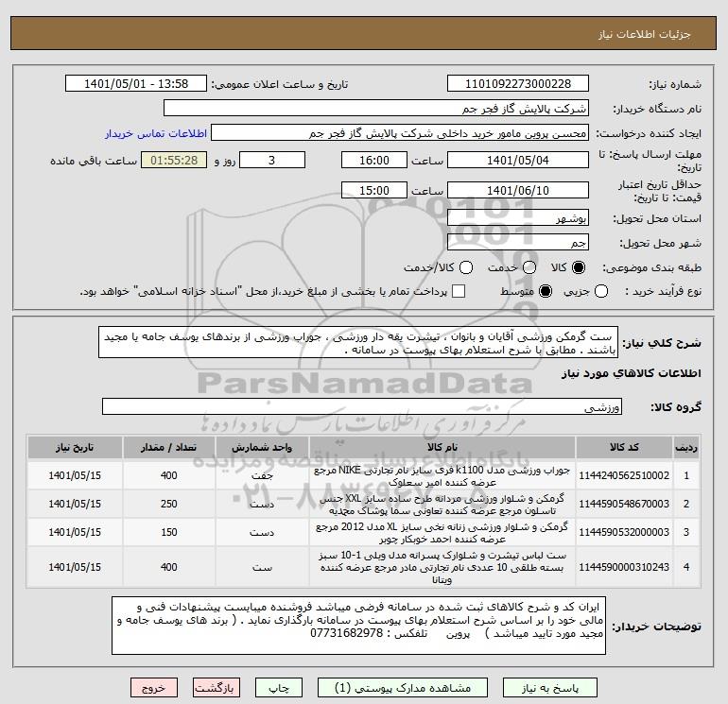The width and height of the screenshot is (728, 704).
Task: Select the کالا radio button
Action: point(579,267)
